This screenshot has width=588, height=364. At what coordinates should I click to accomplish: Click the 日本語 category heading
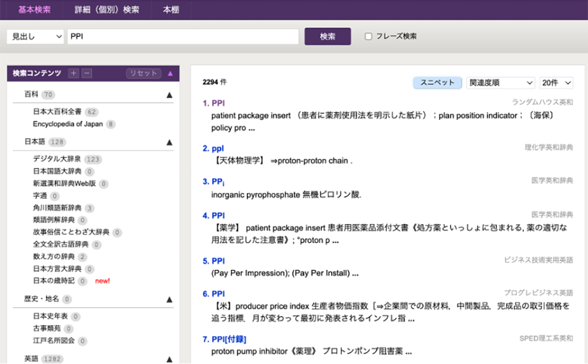(x=35, y=142)
